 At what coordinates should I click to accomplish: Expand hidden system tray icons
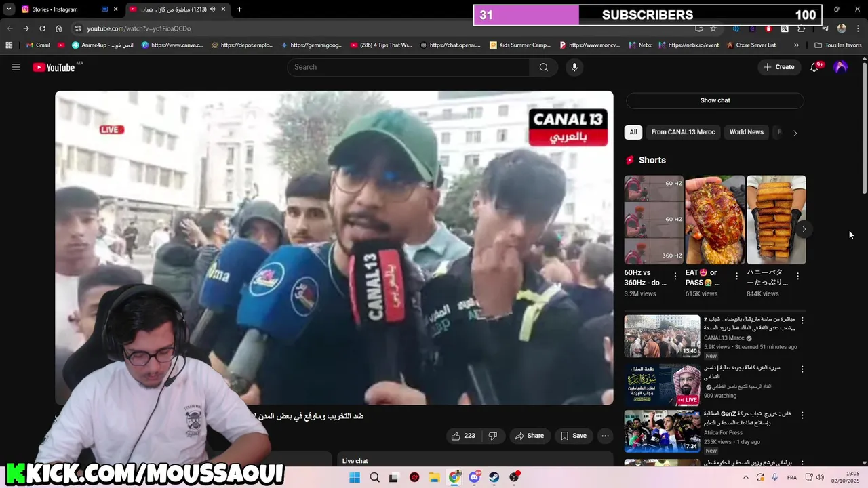tap(746, 477)
